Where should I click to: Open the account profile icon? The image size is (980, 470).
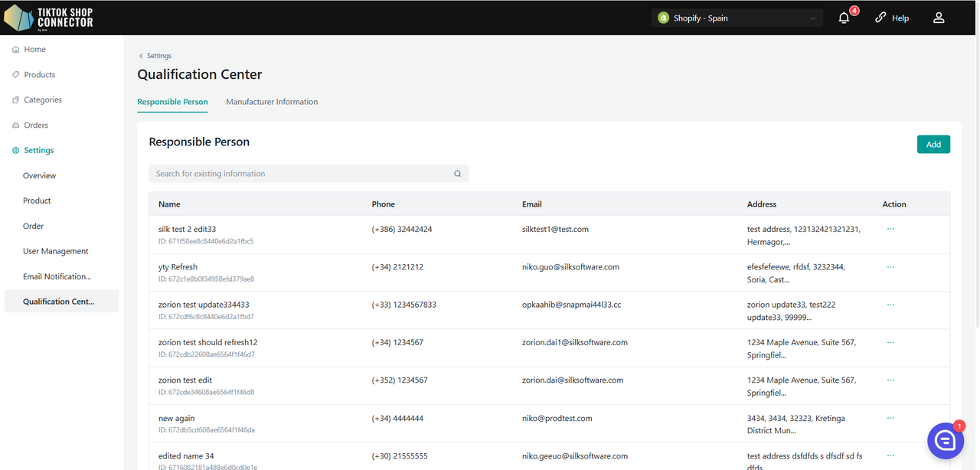(x=939, y=17)
